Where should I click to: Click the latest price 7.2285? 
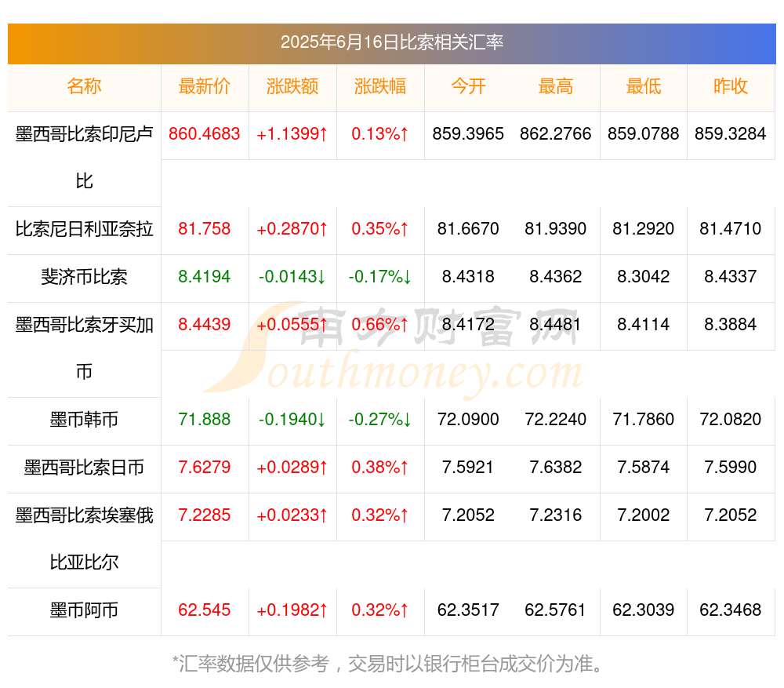tap(204, 515)
